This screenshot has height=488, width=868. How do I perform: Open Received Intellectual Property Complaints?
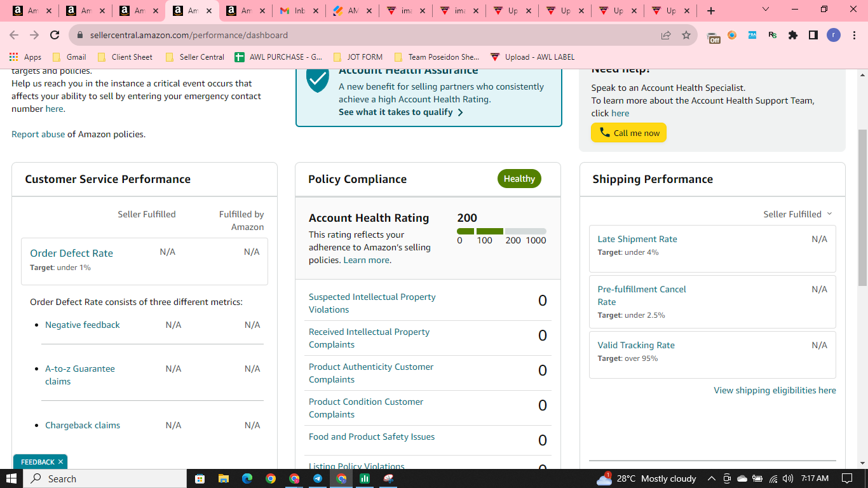pos(369,338)
